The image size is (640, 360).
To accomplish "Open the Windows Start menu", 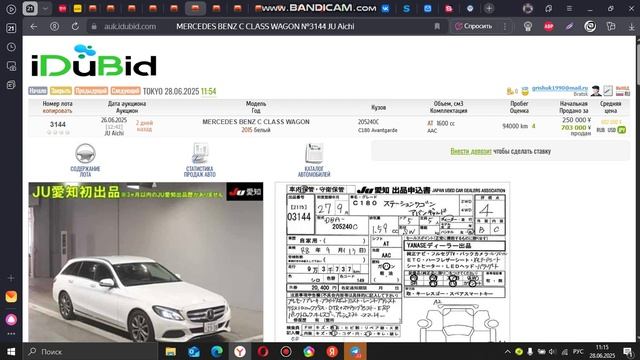I will click(11, 351).
